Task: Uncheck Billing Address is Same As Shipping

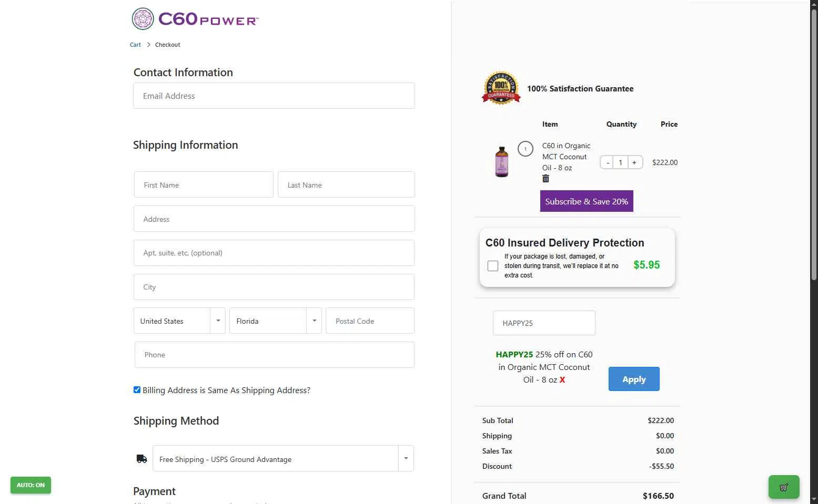Action: [x=137, y=390]
